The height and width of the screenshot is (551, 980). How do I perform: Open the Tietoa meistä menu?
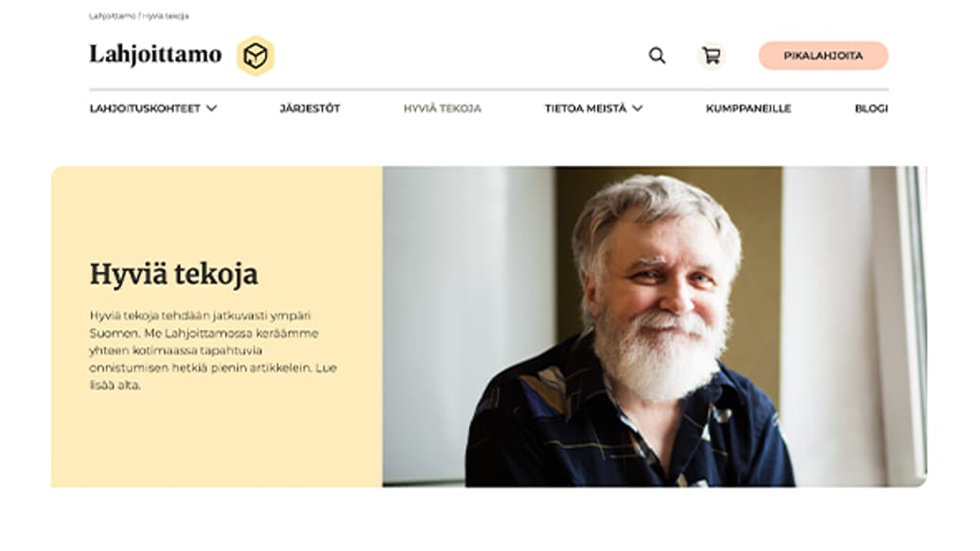pyautogui.click(x=586, y=108)
